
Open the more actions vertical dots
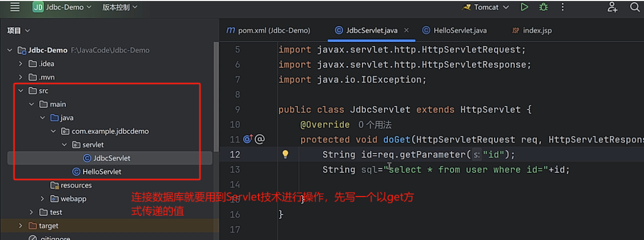(563, 7)
